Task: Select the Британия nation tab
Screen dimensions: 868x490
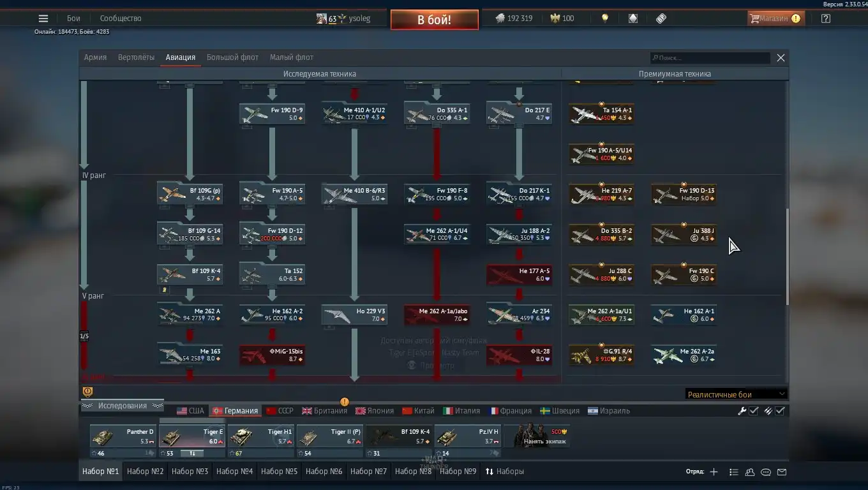Action: [324, 411]
